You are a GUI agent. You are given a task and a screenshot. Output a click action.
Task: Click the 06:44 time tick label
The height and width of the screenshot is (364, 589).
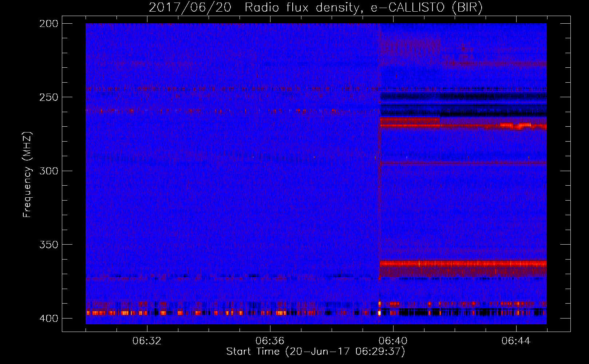(x=516, y=341)
